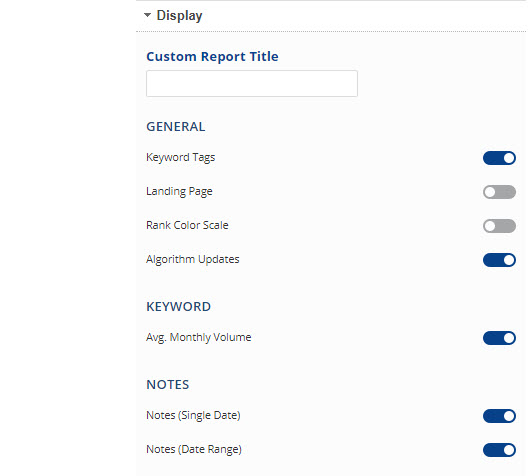Click the Rank Color Scale label
The height and width of the screenshot is (476, 529).
(x=187, y=225)
